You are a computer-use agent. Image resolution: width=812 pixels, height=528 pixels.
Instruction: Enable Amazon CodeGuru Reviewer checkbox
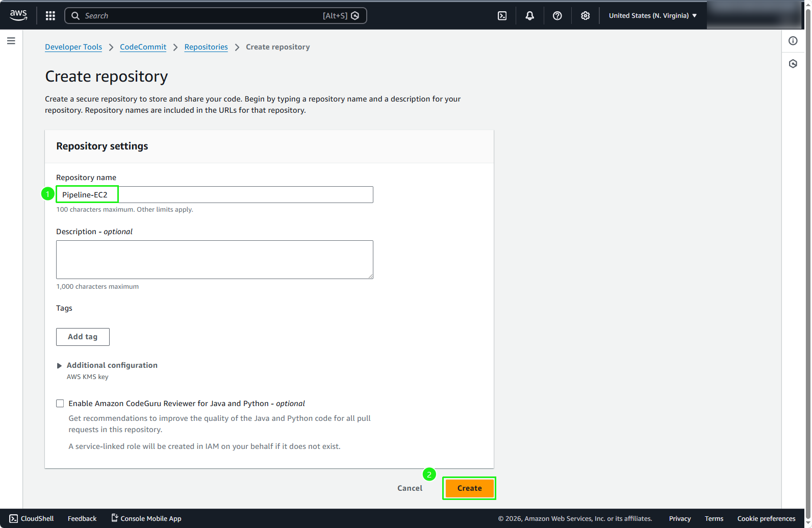[60, 404]
